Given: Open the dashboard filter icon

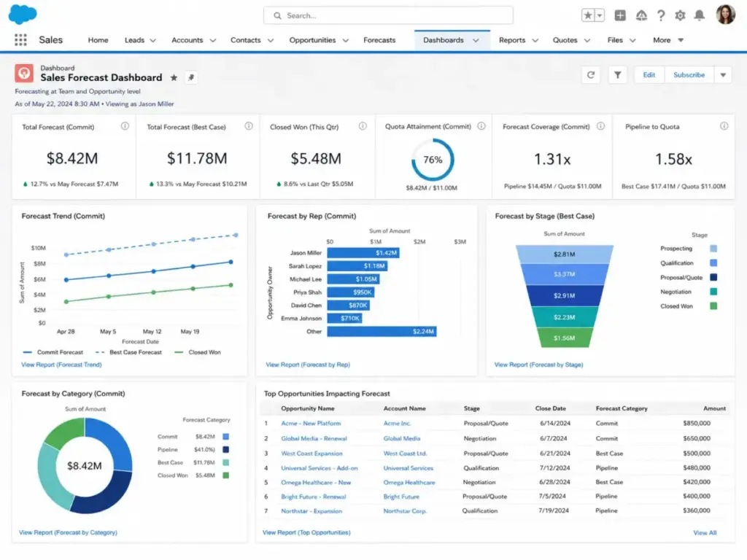Looking at the screenshot, I should click(x=617, y=75).
